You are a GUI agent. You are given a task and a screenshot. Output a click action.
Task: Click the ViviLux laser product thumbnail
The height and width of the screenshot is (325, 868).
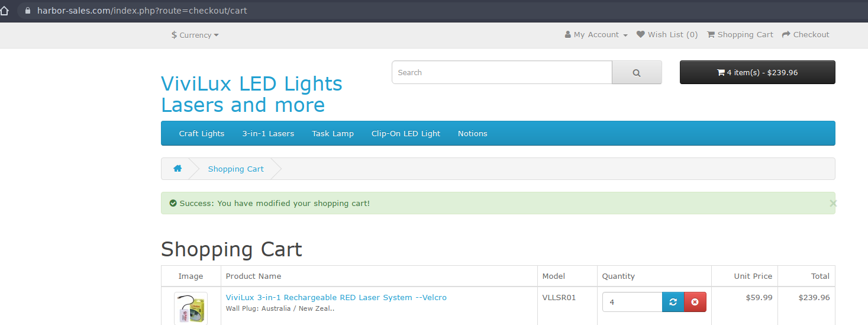tap(191, 308)
